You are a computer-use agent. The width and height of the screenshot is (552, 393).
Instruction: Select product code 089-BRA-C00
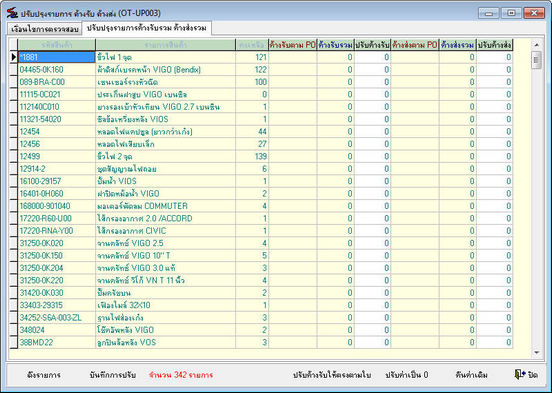pos(57,82)
